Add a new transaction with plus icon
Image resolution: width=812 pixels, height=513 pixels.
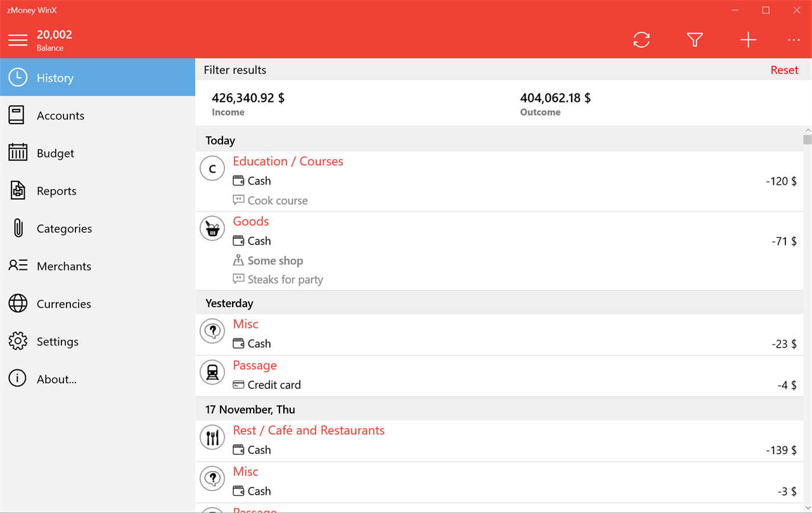pos(748,40)
